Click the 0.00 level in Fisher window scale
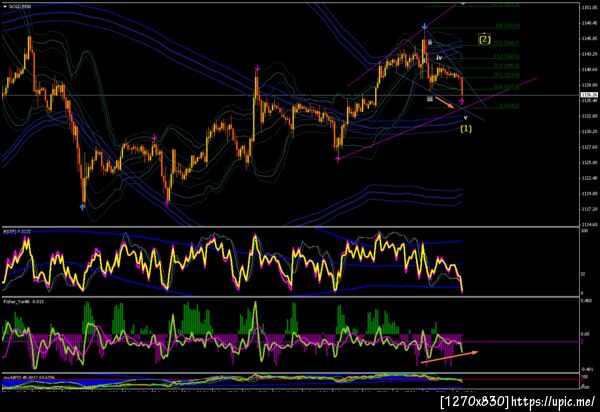 (585, 334)
